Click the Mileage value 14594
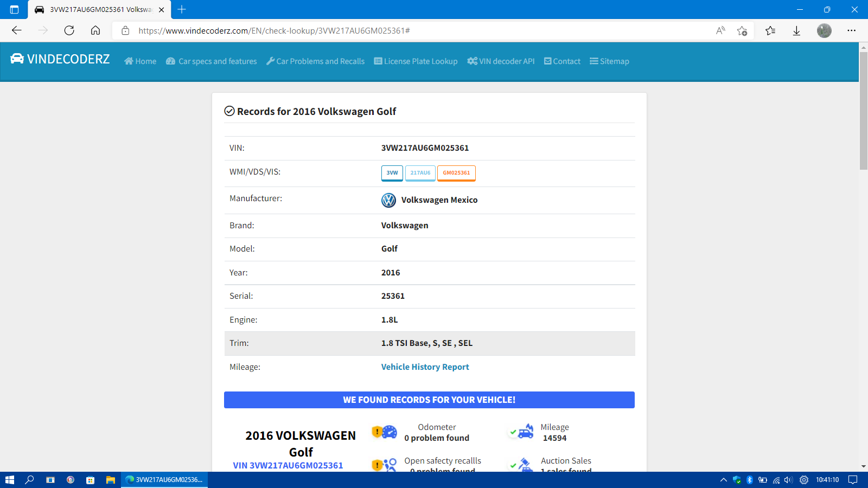Viewport: 868px width, 488px height. (x=554, y=438)
